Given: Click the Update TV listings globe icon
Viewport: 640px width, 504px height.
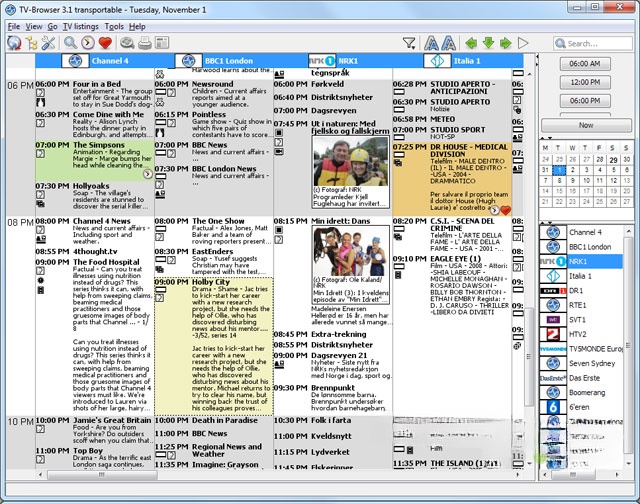Looking at the screenshot, I should [x=14, y=42].
